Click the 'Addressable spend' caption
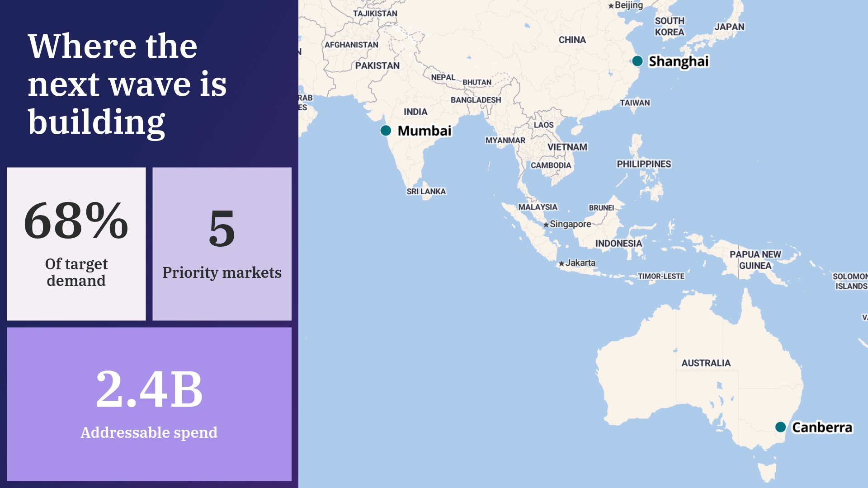The height and width of the screenshot is (488, 868). [x=149, y=433]
